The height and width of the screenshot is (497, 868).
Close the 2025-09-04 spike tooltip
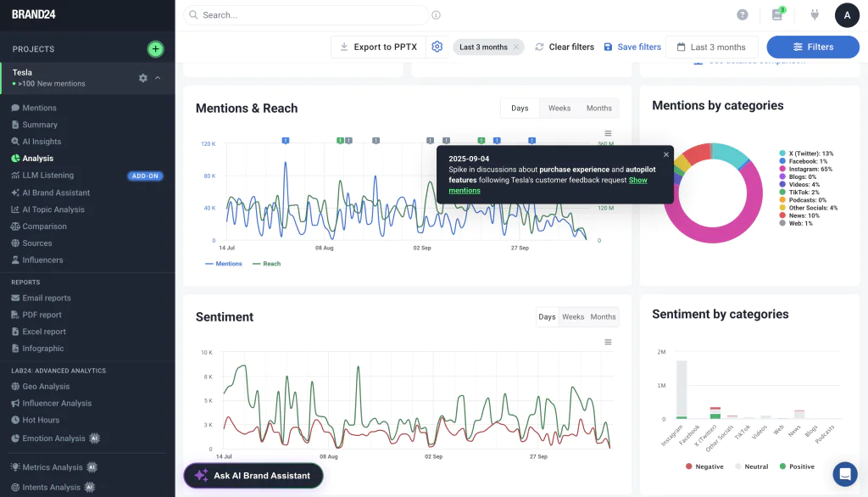pyautogui.click(x=665, y=154)
